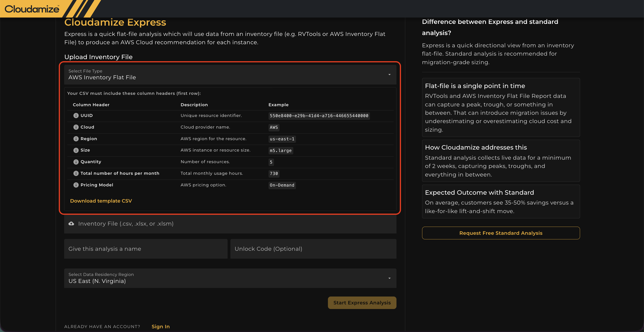Click the us-east-1 example value
The width and height of the screenshot is (644, 332).
(282, 139)
